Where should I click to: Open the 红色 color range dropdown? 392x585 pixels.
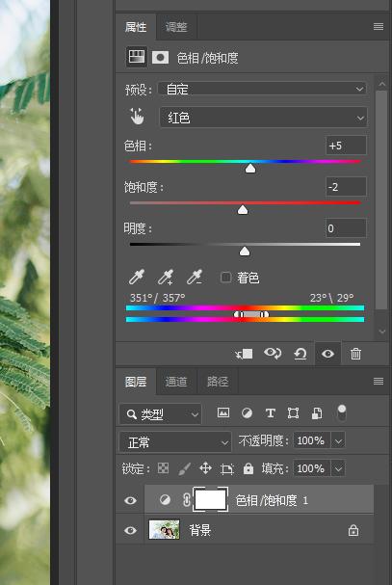[x=263, y=118]
